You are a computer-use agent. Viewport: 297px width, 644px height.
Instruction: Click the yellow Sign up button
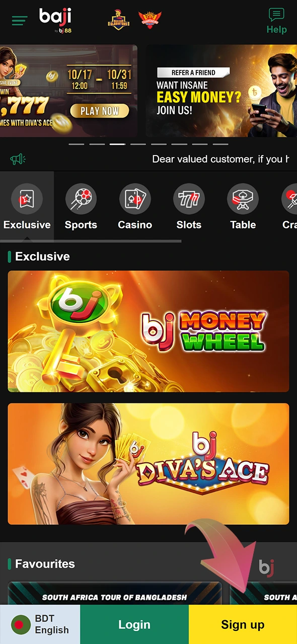click(243, 624)
